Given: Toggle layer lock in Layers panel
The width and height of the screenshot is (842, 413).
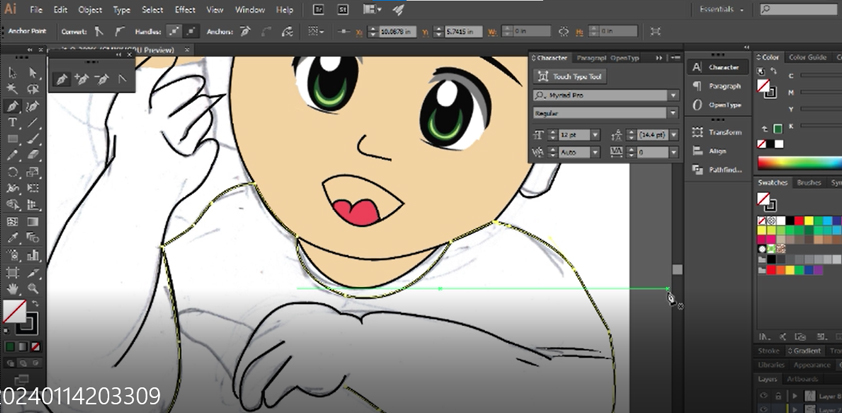Looking at the screenshot, I should click(x=778, y=396).
